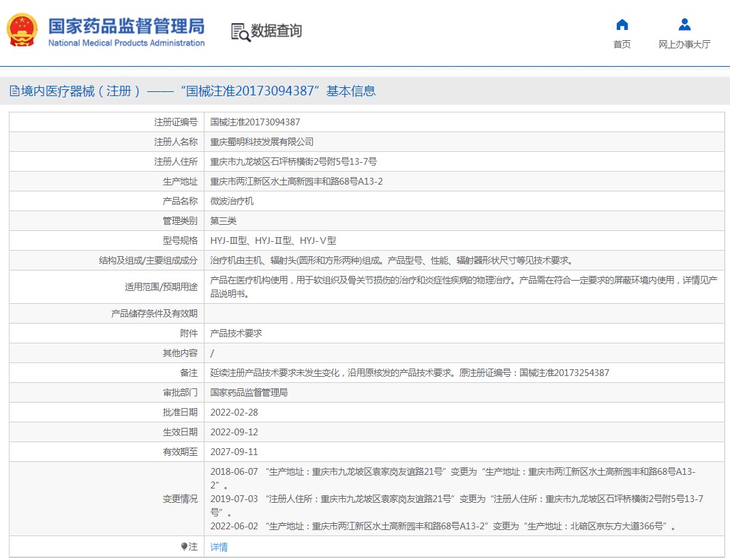Open 网上办事大厅 user icon

684,25
